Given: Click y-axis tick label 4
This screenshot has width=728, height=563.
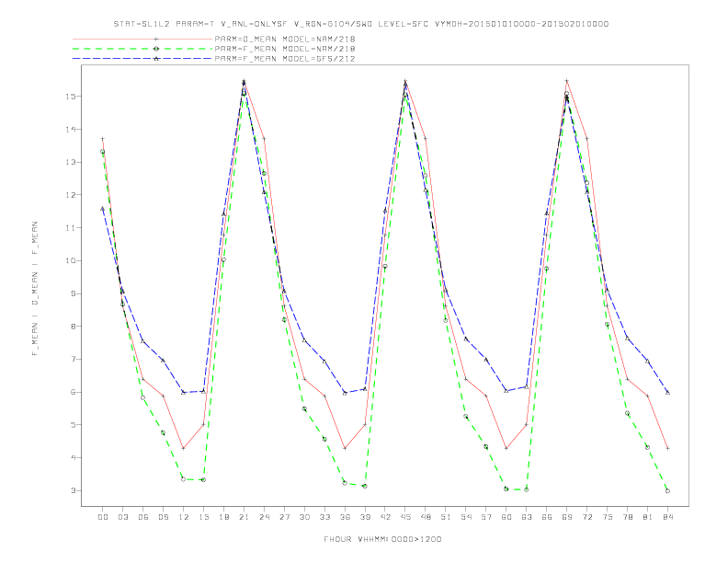Looking at the screenshot, I should click(74, 457).
